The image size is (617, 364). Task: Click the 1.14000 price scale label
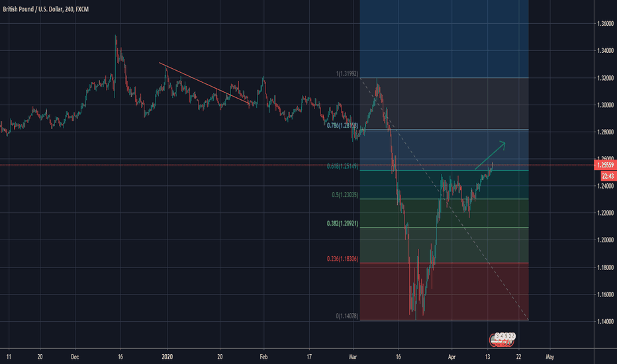coord(605,322)
